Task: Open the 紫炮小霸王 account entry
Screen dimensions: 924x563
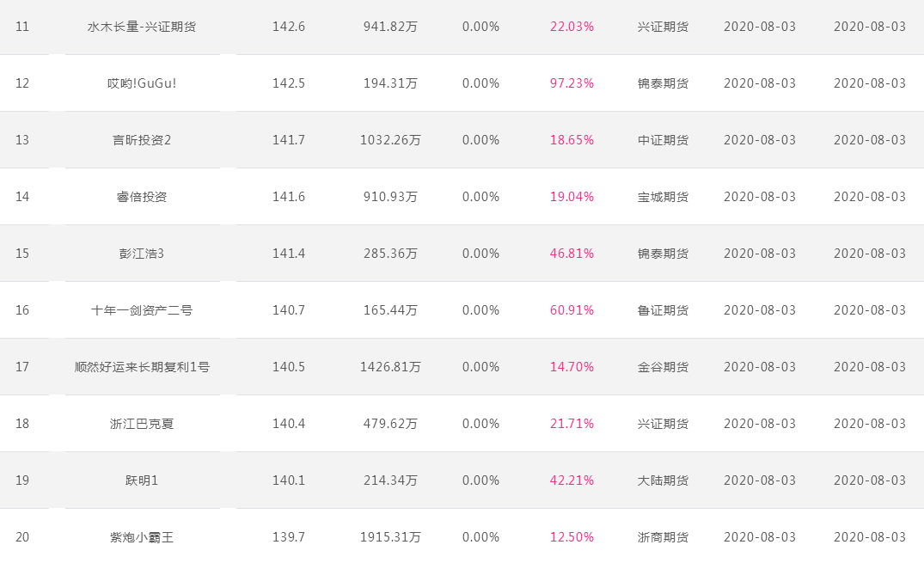Action: pyautogui.click(x=142, y=537)
